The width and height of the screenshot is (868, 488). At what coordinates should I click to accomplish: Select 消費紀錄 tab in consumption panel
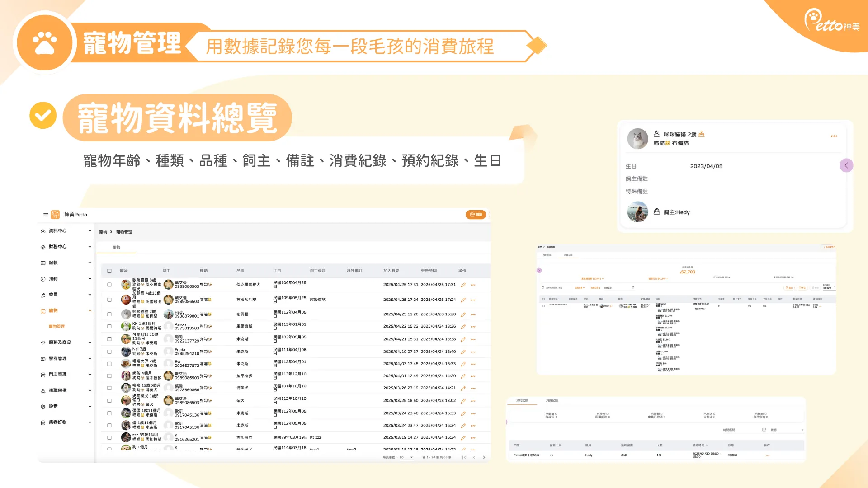click(x=568, y=255)
